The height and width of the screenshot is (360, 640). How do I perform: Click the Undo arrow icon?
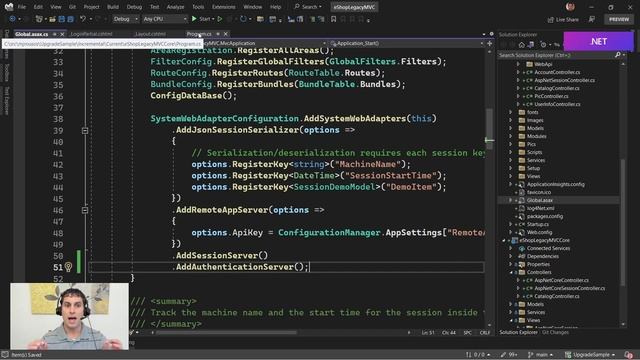(83, 19)
